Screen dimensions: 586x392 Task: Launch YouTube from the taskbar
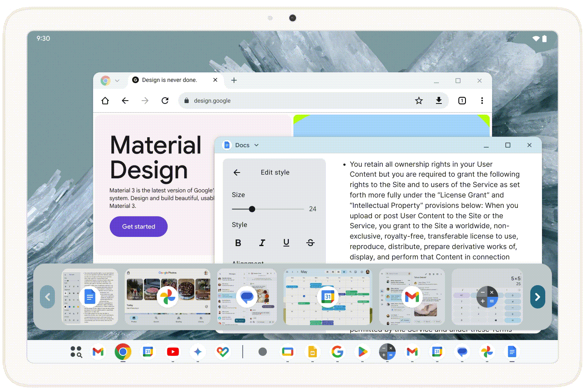coord(173,352)
